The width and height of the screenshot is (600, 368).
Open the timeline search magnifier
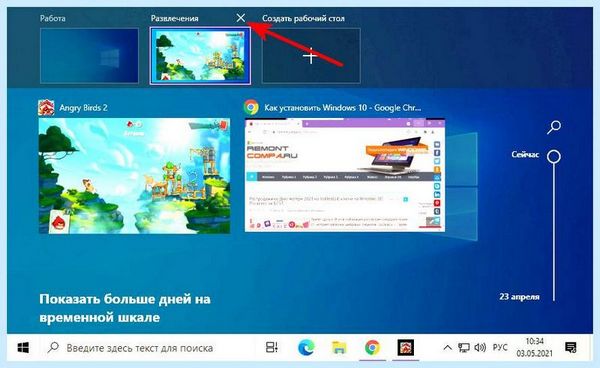554,127
